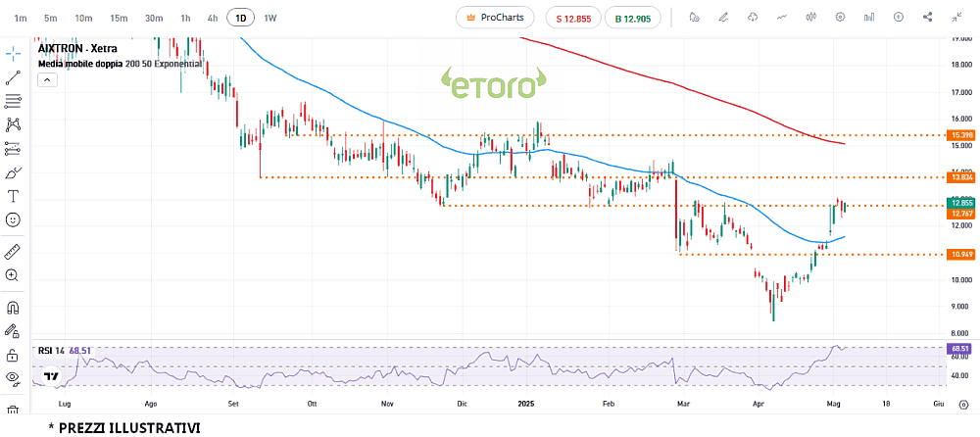Select the Text annotation tool

pyautogui.click(x=13, y=196)
